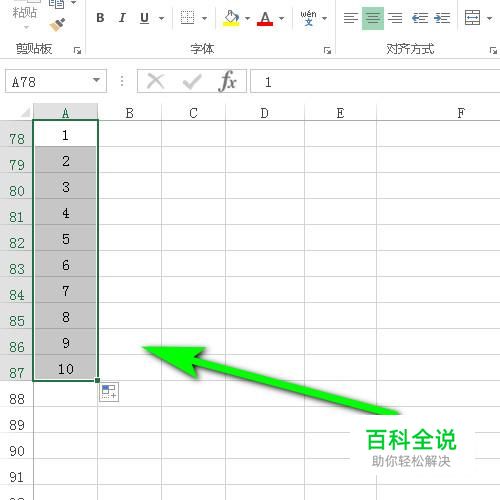Open font (字体) dialog launcher
The width and height of the screenshot is (500, 500).
coord(327,50)
